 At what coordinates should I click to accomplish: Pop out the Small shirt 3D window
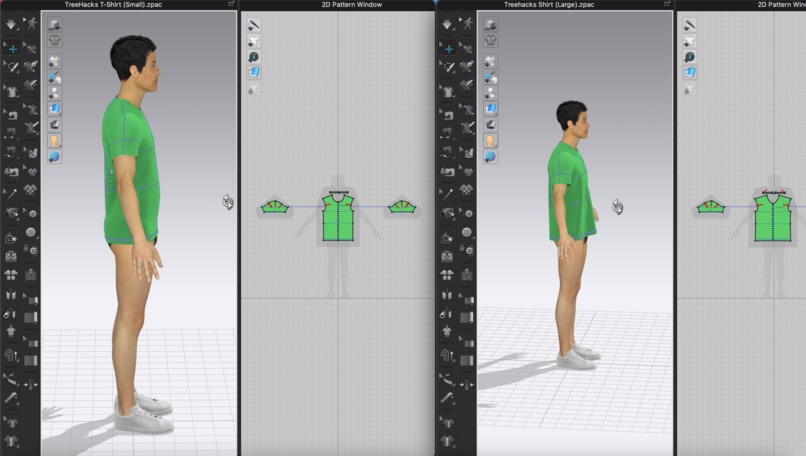click(231, 4)
